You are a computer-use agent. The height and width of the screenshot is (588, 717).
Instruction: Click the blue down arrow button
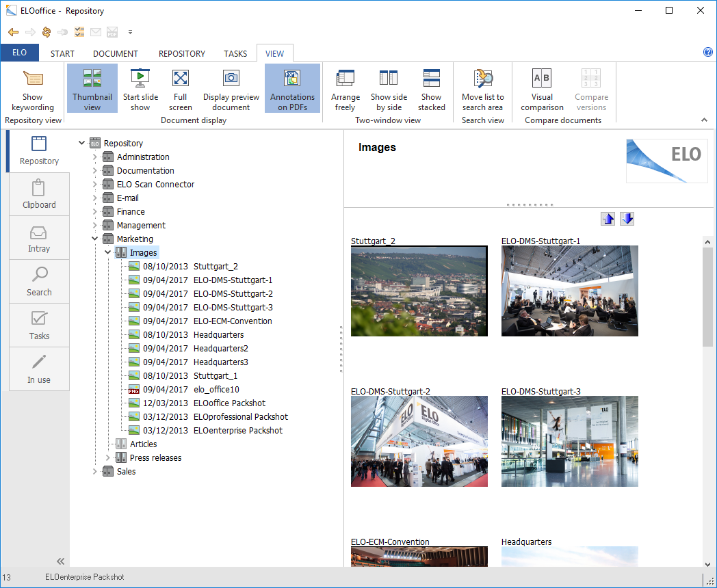point(627,219)
